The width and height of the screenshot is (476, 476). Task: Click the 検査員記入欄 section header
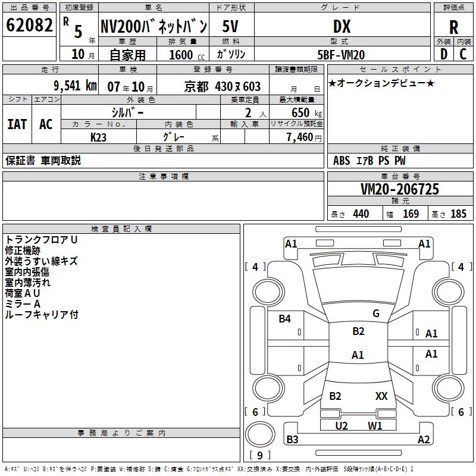point(121,229)
